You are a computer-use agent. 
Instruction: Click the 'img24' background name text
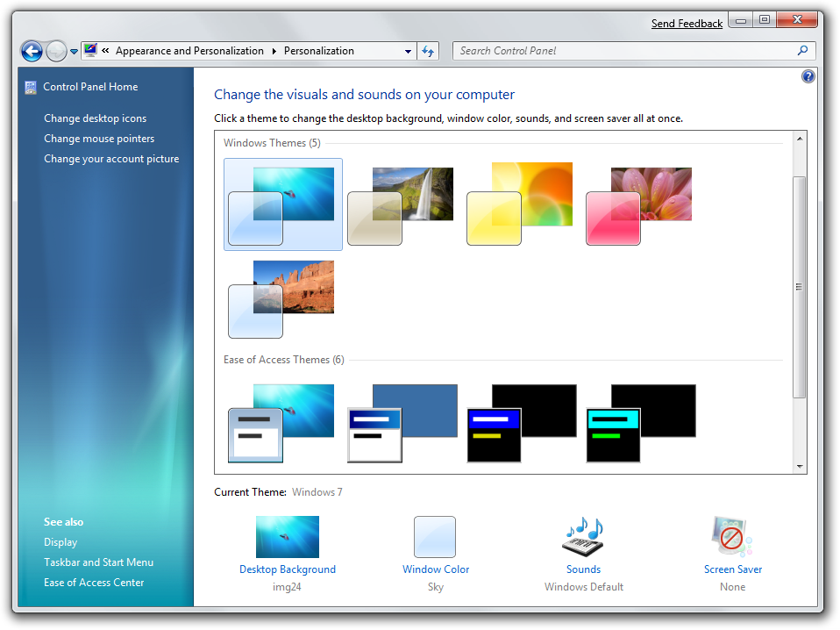(x=287, y=587)
